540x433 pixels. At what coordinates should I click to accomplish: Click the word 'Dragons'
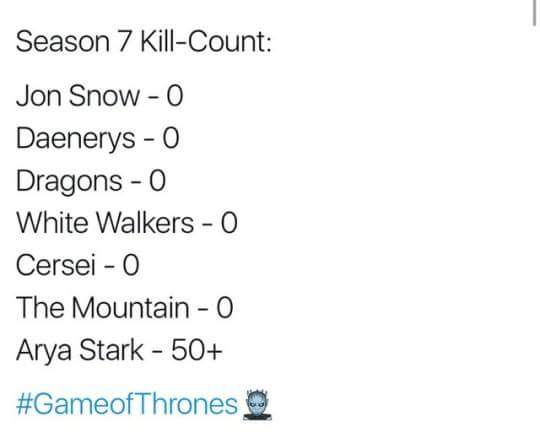[x=69, y=181]
